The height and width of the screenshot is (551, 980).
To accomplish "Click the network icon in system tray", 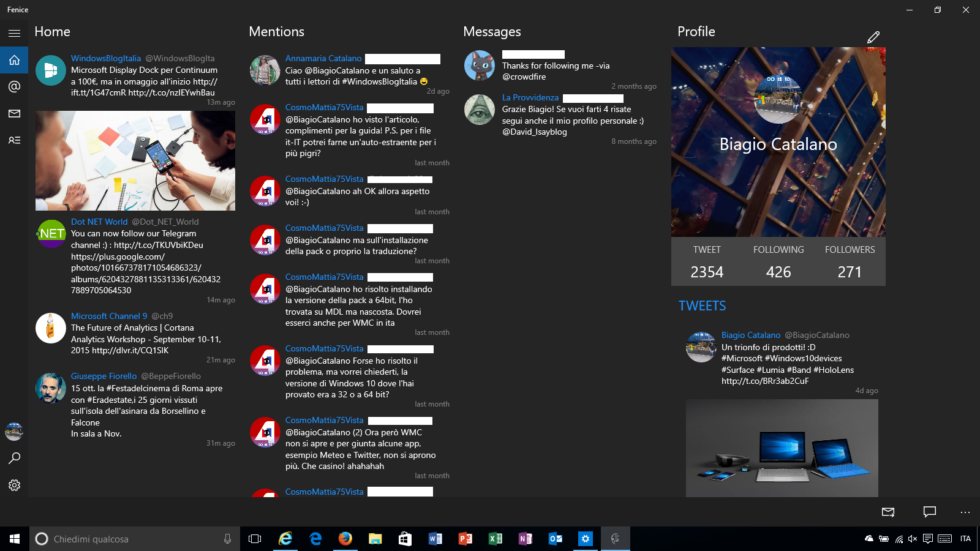I will tap(899, 539).
